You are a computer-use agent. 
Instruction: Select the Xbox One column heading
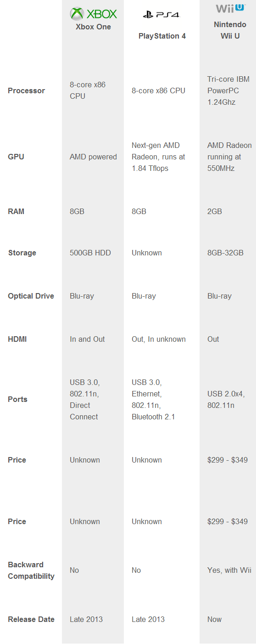click(93, 27)
